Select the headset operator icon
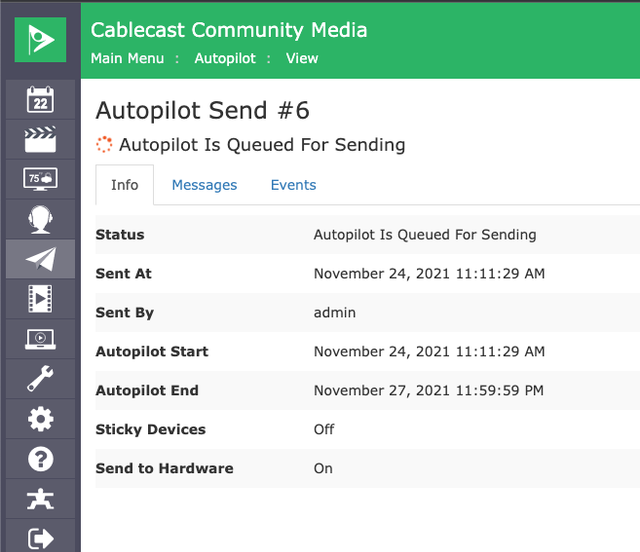The width and height of the screenshot is (640, 552). coord(40,219)
